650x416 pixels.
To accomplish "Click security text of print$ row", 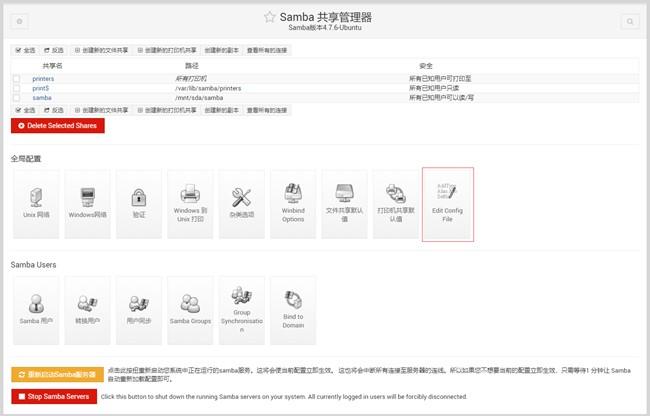I will [434, 88].
